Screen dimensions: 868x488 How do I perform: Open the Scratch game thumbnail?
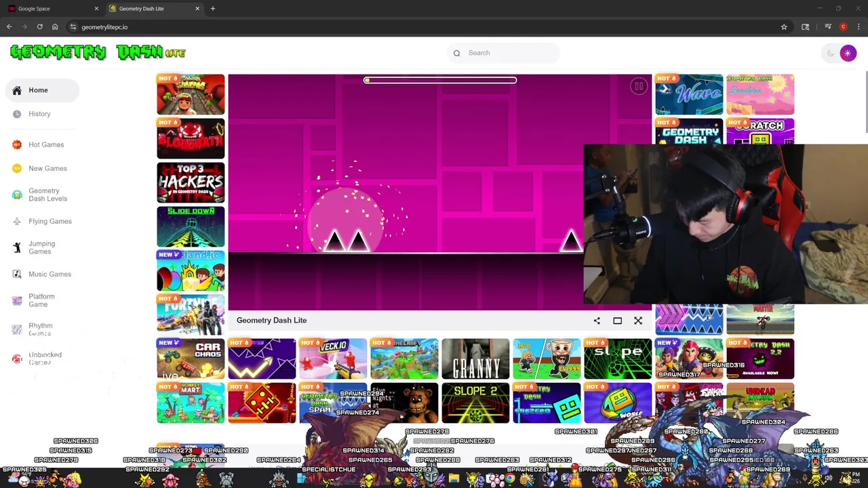[x=760, y=131]
